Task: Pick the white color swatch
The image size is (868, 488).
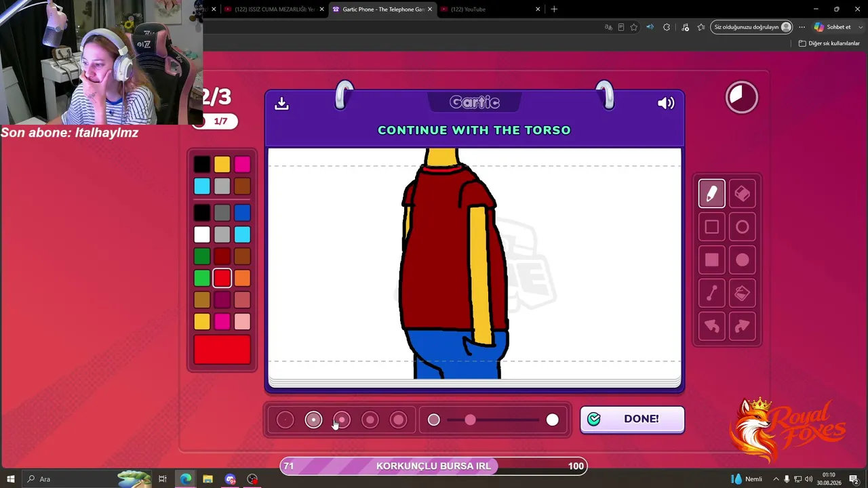Action: 202,235
